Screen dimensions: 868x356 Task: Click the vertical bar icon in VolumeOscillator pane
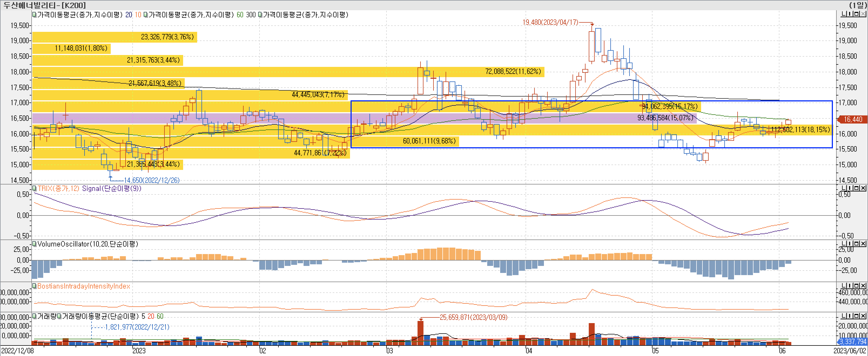(850, 244)
